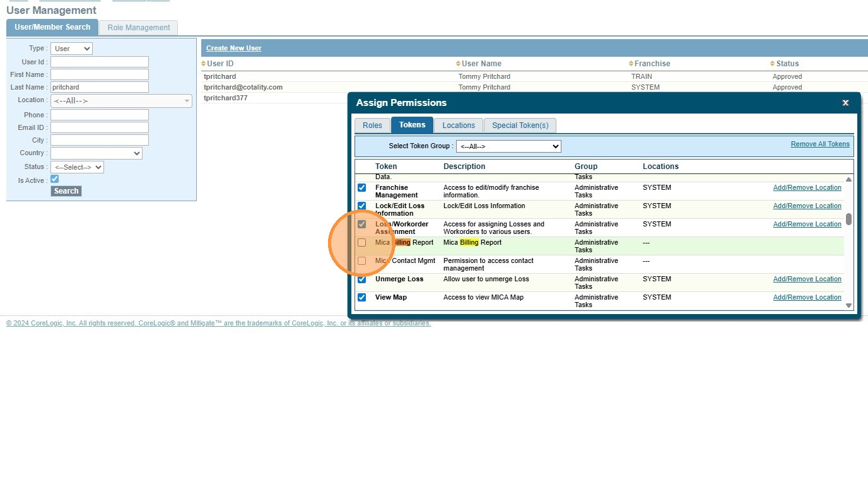
Task: Click "Allow user to unmerge Loss" description
Action: pos(486,279)
